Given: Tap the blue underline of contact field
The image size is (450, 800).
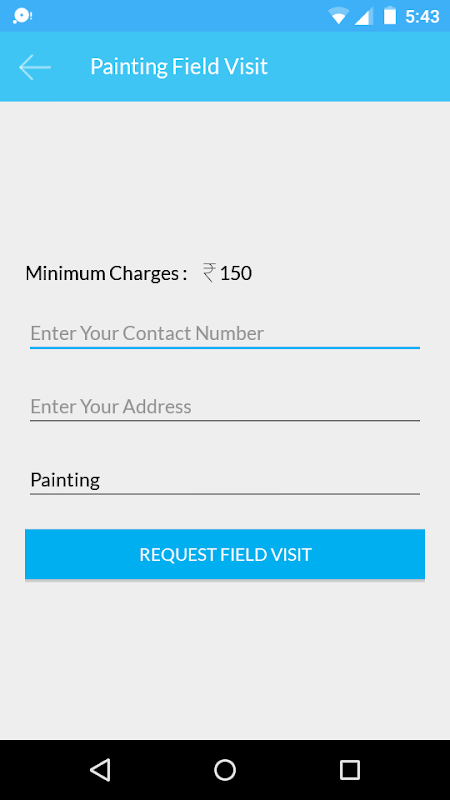Looking at the screenshot, I should click(x=225, y=348).
